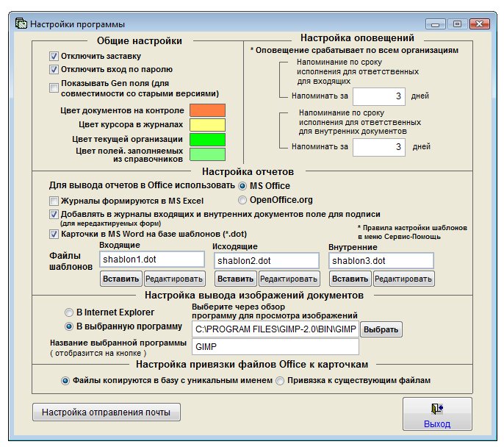Enable 'Показывать Gen поля' checkbox
The image size is (504, 447).
pyautogui.click(x=54, y=87)
